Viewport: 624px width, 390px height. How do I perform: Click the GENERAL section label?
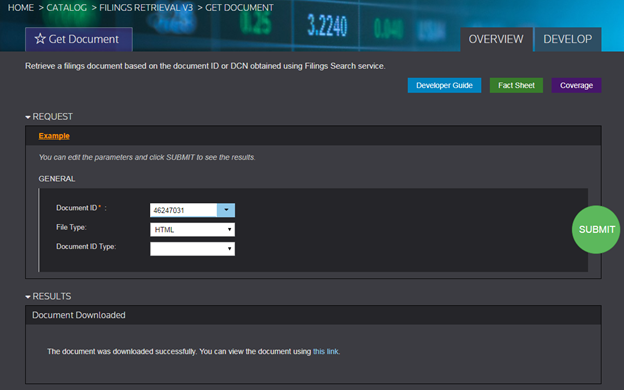tap(57, 179)
